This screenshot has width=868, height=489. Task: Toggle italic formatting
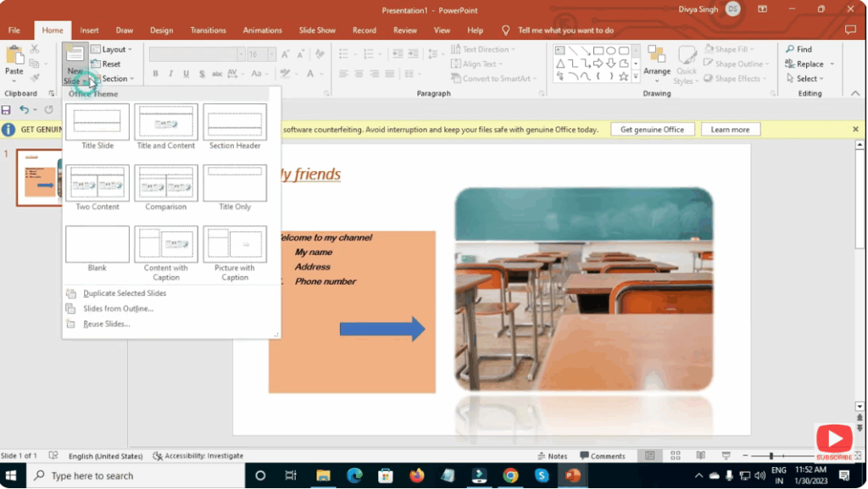(170, 74)
